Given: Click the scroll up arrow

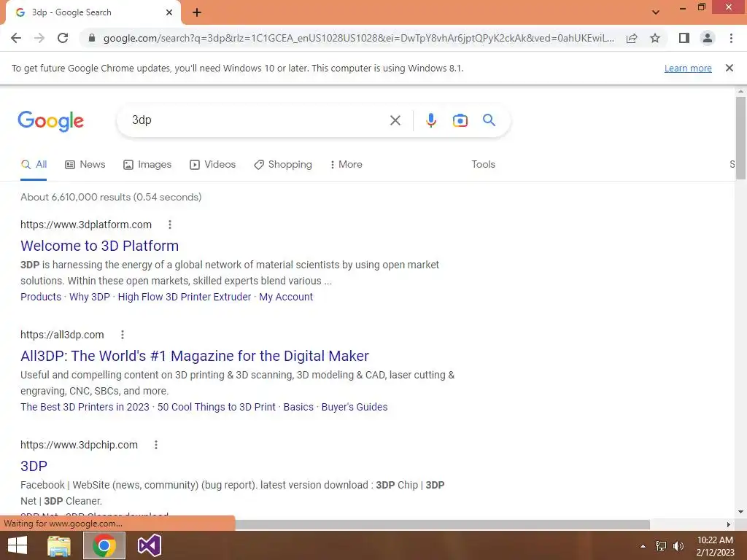Looking at the screenshot, I should tap(740, 91).
